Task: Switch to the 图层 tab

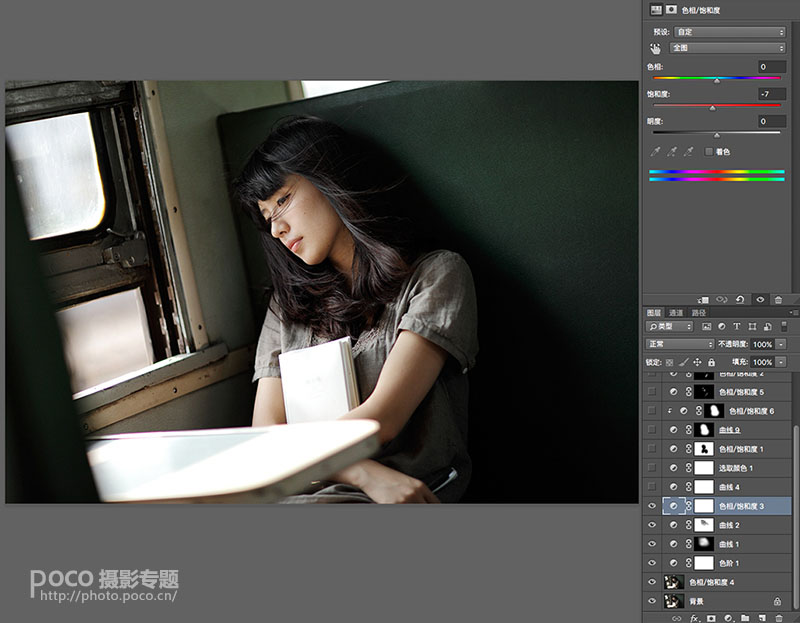Action: 654,313
